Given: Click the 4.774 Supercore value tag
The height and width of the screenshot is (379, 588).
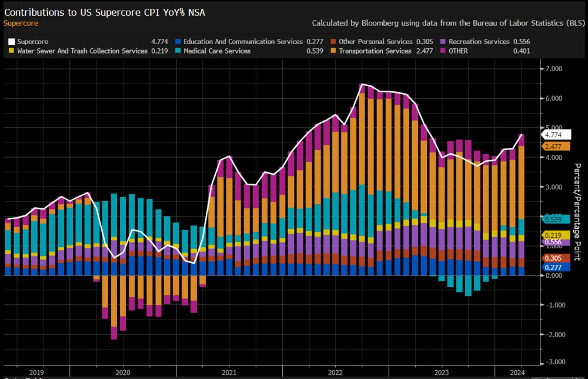Looking at the screenshot, I should [556, 135].
